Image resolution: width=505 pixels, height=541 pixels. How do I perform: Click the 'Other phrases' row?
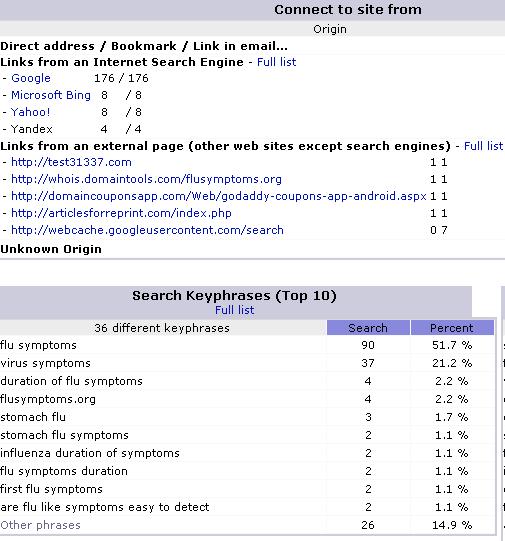(248, 525)
